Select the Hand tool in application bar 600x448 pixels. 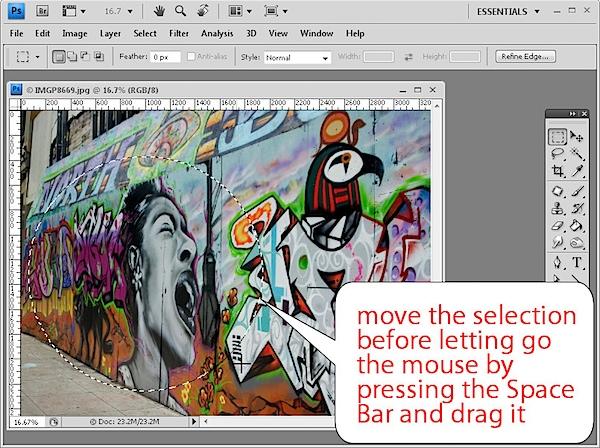[x=159, y=11]
